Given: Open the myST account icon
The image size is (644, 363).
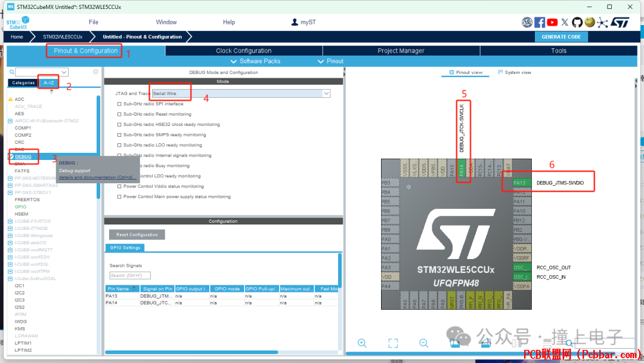Looking at the screenshot, I should 295,22.
